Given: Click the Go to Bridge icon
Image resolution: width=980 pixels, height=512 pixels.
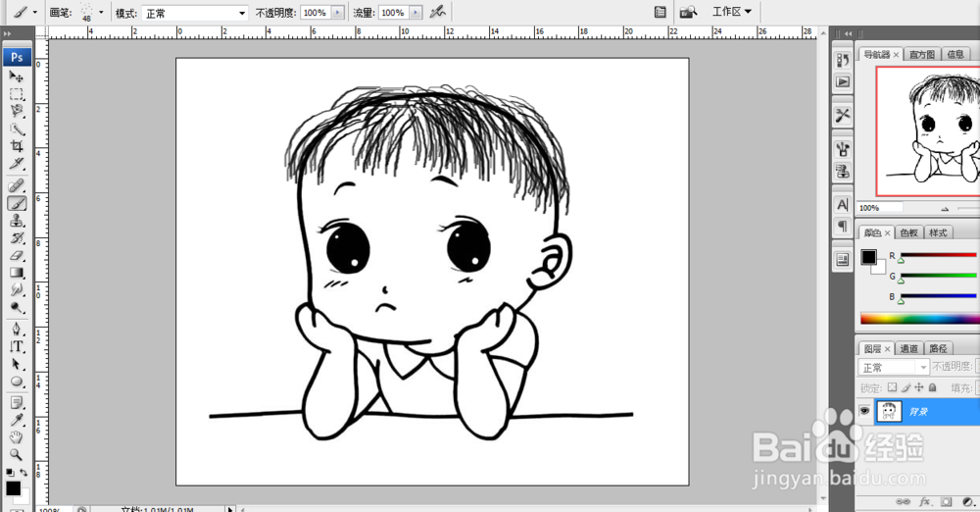Looking at the screenshot, I should coord(688,12).
